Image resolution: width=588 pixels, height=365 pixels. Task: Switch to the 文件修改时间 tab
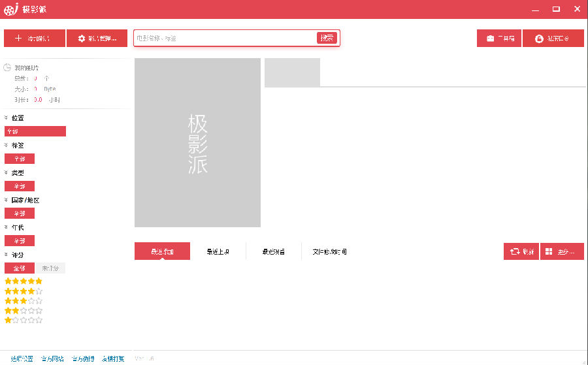coord(329,251)
